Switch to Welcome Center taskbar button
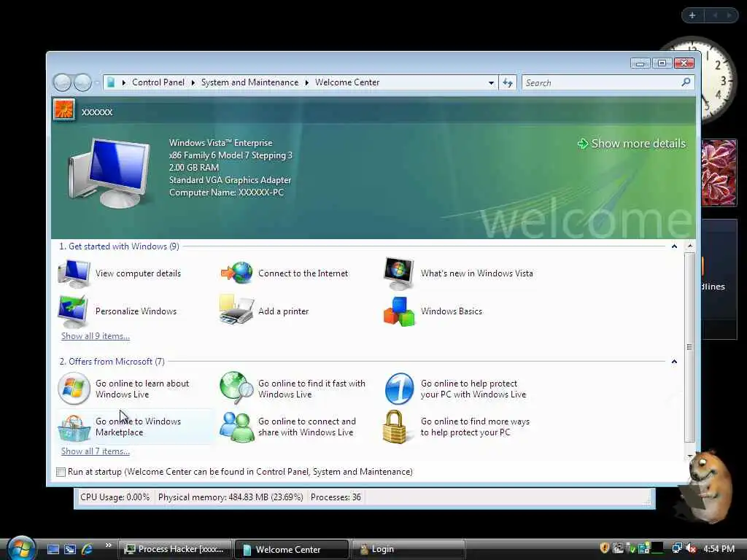This screenshot has height=560, width=747. coord(293,549)
